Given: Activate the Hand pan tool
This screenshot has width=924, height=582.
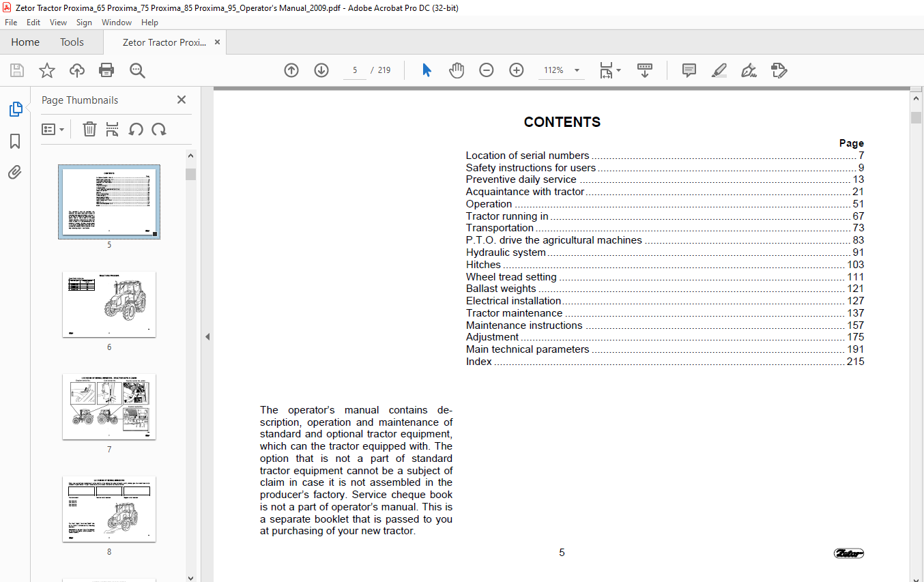Looking at the screenshot, I should coord(457,70).
